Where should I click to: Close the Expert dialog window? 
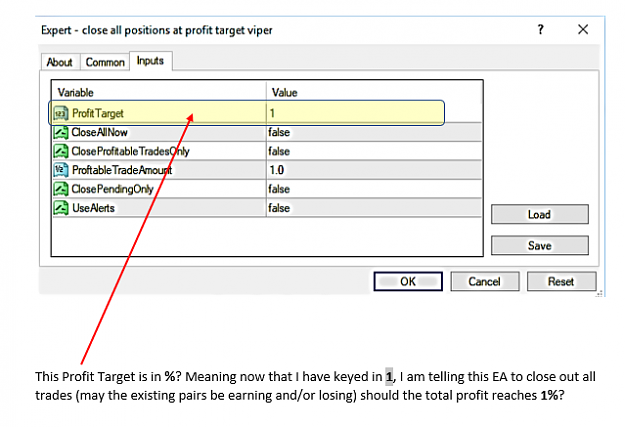tap(583, 30)
